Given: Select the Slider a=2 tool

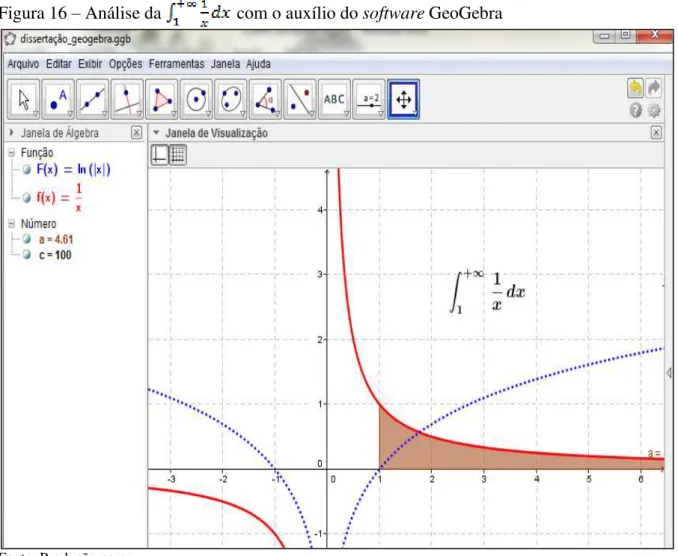Looking at the screenshot, I should [x=369, y=99].
